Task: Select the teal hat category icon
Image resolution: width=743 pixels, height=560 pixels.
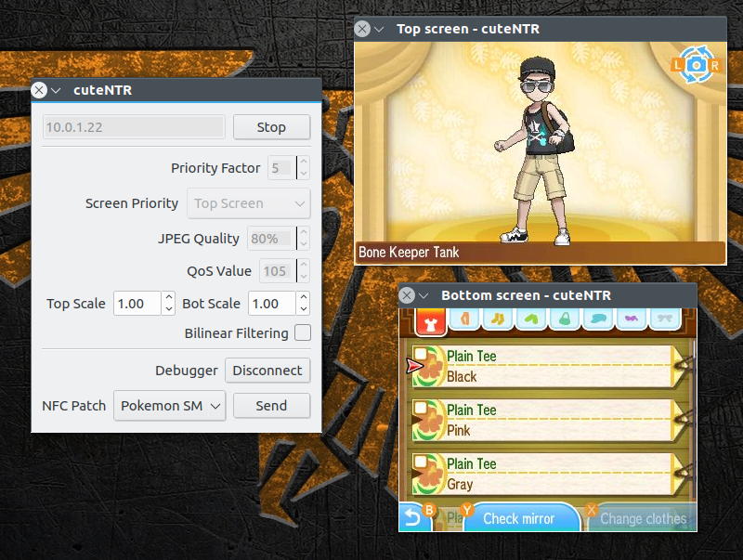Action: click(598, 319)
